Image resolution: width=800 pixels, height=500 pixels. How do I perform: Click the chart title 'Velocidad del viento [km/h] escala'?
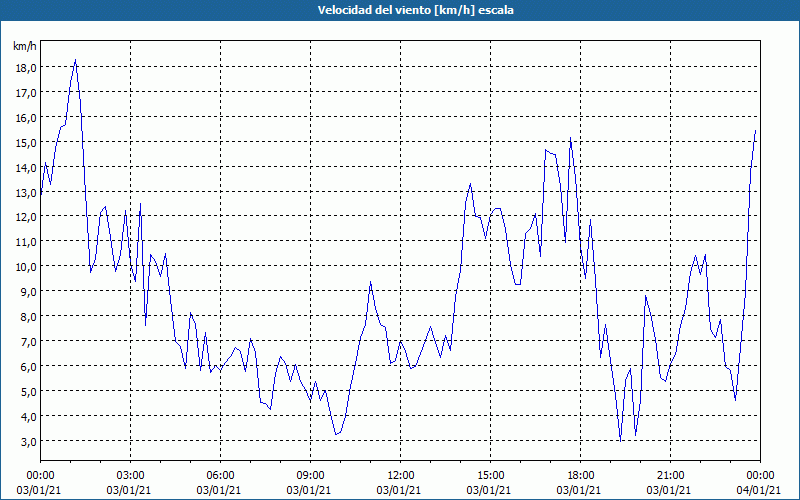coord(415,10)
